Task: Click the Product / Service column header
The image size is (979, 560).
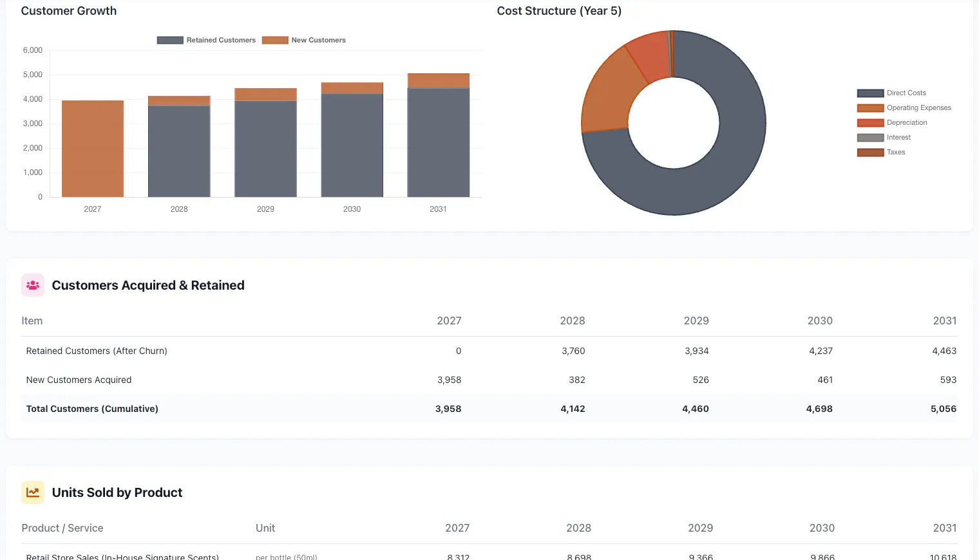Action: [62, 528]
